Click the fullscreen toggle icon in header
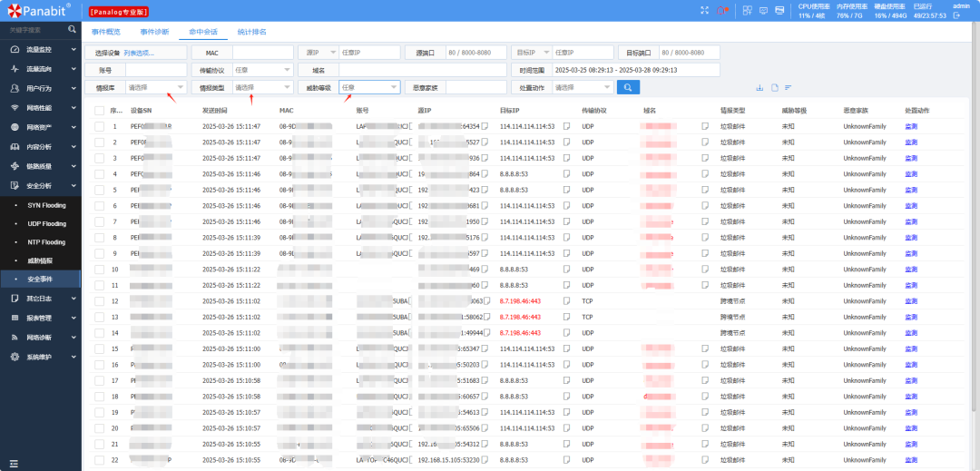Screen dimensions: 980x471 tap(705, 10)
